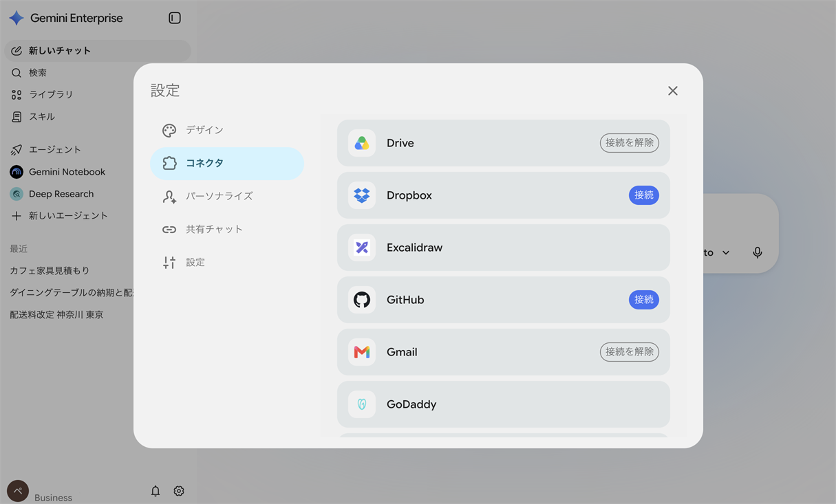Click the Gmail connector icon
836x504 pixels.
point(362,352)
